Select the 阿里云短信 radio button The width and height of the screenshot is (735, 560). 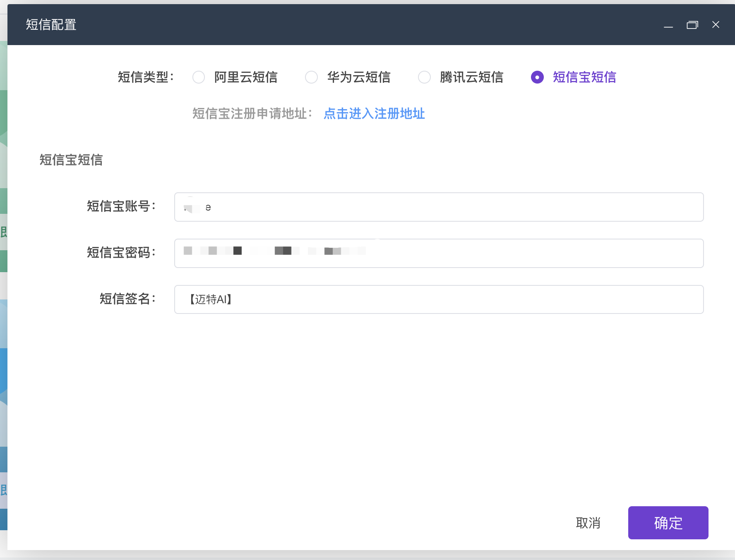(x=199, y=77)
